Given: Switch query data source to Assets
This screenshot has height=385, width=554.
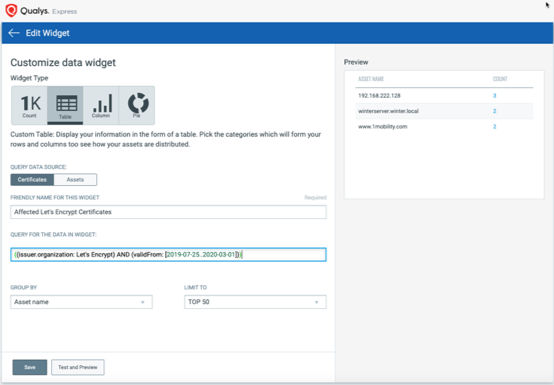Looking at the screenshot, I should tap(75, 179).
